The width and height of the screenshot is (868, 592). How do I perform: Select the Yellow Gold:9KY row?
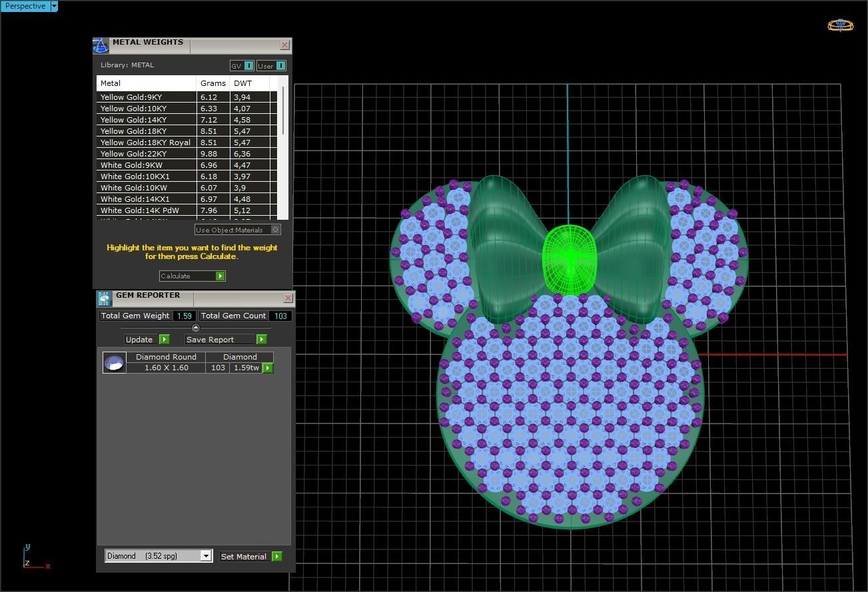187,97
